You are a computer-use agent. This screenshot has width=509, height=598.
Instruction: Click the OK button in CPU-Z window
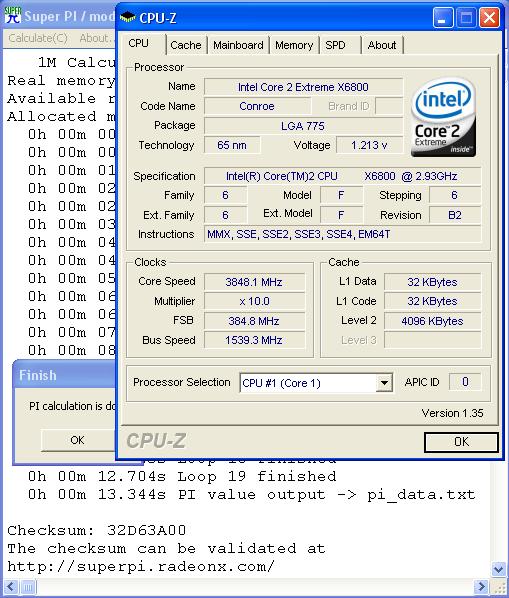(x=461, y=442)
